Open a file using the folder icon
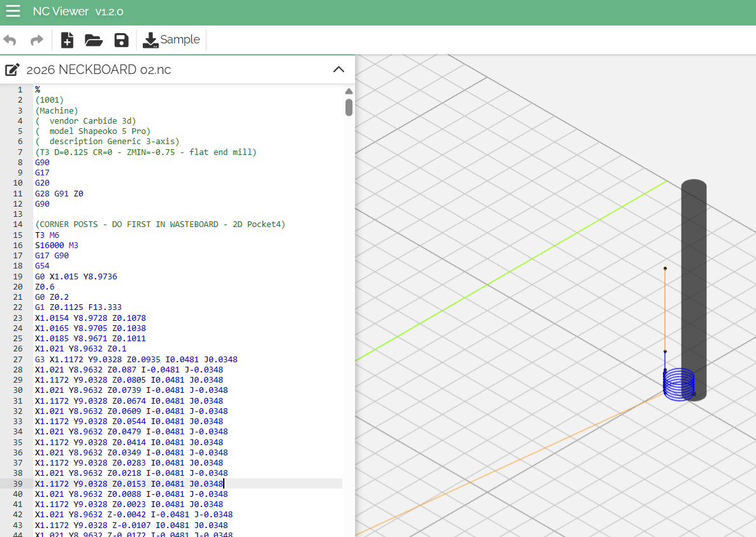Image resolution: width=756 pixels, height=537 pixels. click(x=94, y=40)
